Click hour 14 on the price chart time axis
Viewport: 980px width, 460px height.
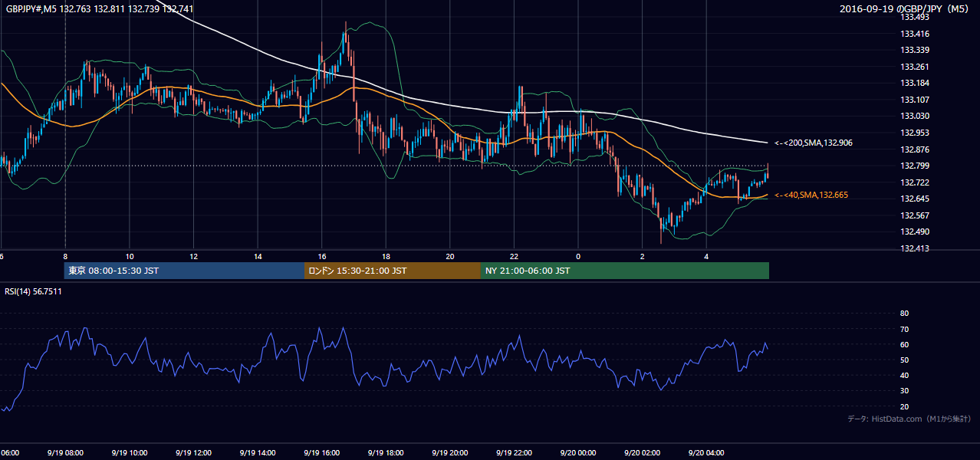tap(258, 256)
